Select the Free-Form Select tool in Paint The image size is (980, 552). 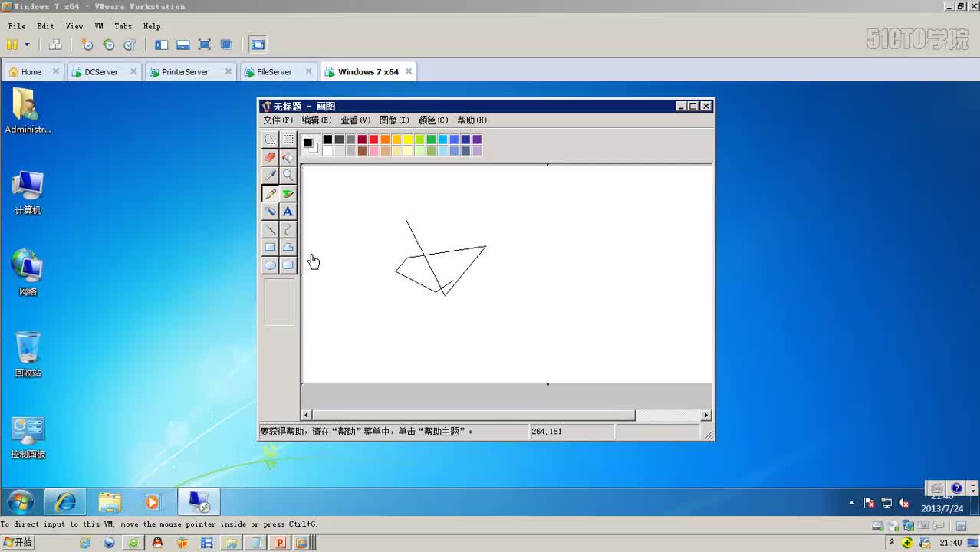click(270, 140)
